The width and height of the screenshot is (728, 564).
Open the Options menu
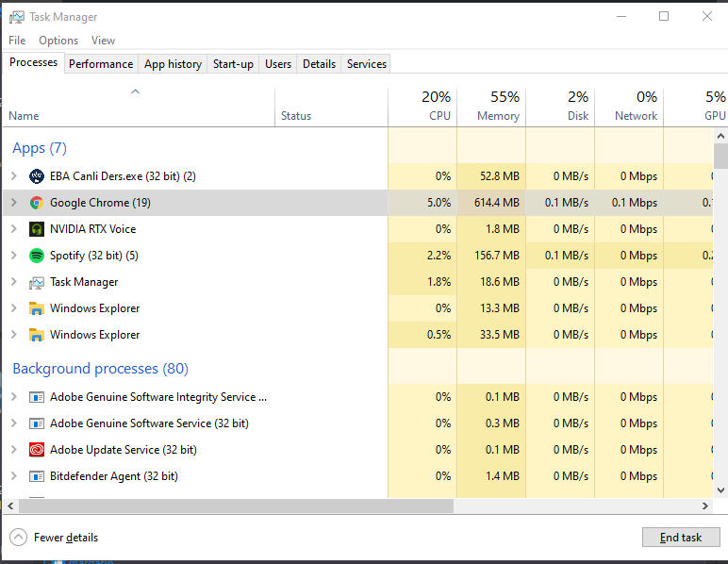point(58,41)
